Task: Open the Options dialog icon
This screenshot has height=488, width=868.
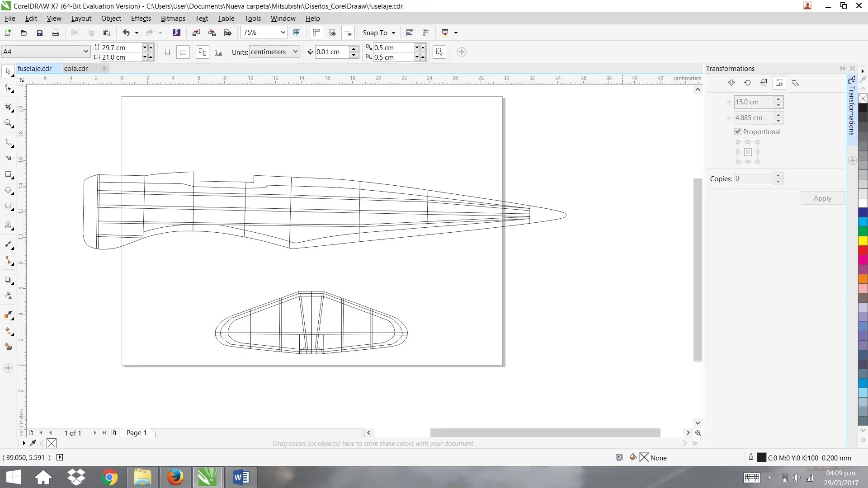Action: 425,33
